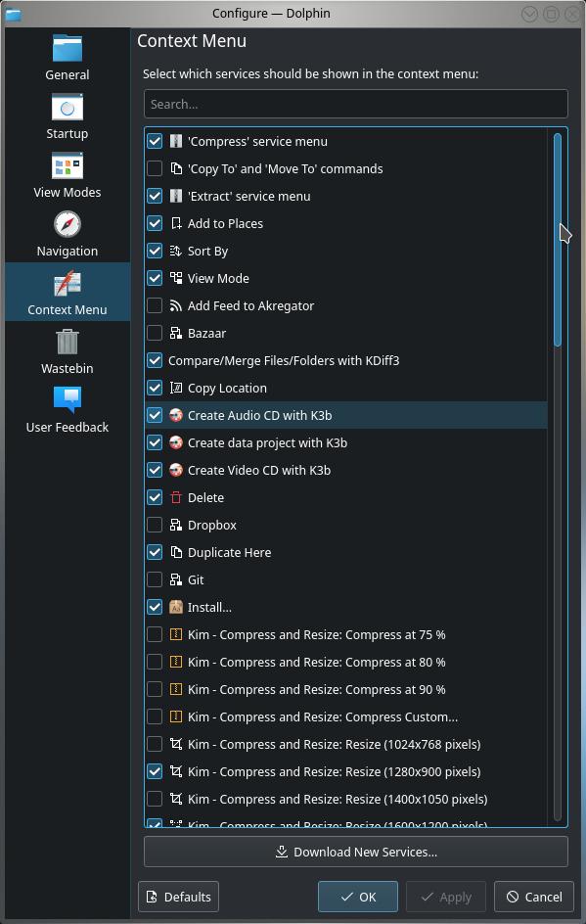Viewport: 586px width, 924px height.
Task: Uncheck the Compare/Merge Files/Folders with KDiff3 checkbox
Action: [155, 360]
